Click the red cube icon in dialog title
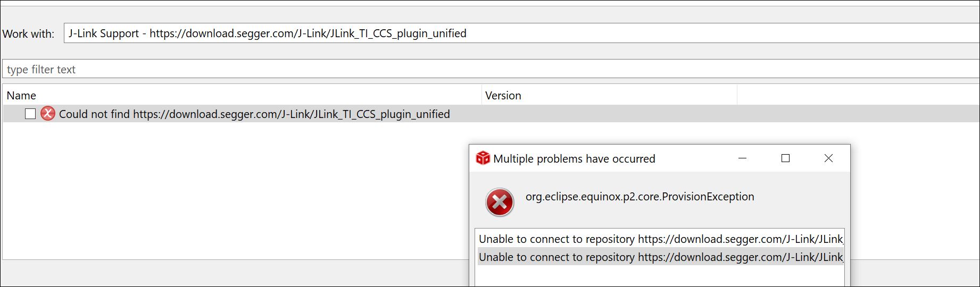The image size is (980, 287). (x=483, y=158)
